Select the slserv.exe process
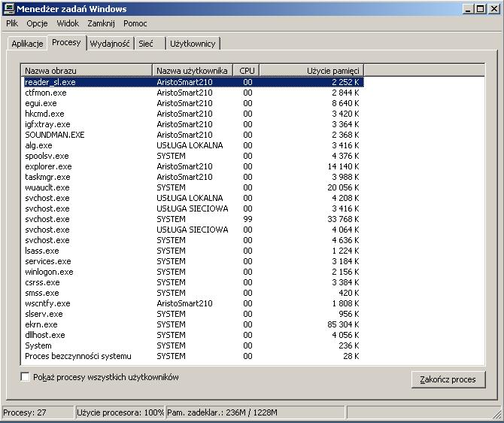The width and height of the screenshot is (504, 423). tap(194, 314)
